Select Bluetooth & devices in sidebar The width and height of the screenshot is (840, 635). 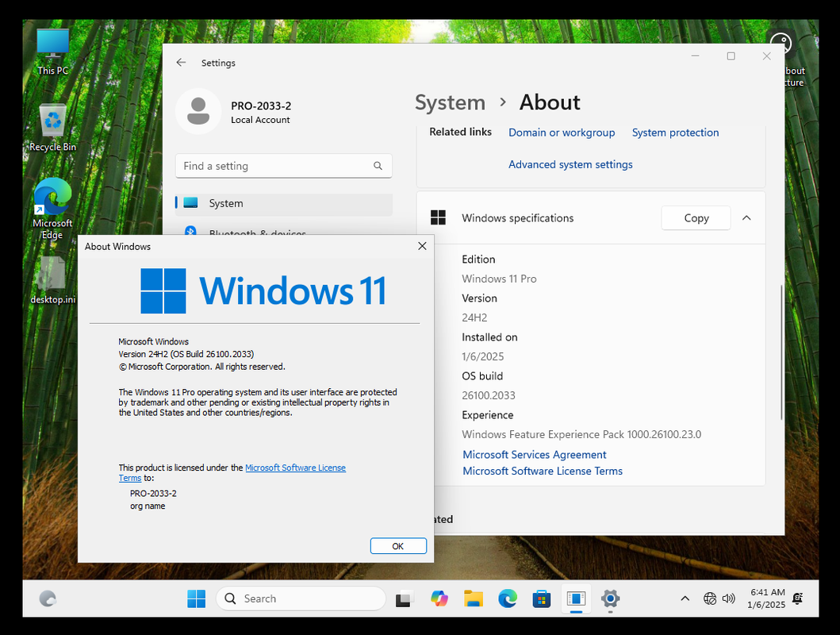pos(257,232)
